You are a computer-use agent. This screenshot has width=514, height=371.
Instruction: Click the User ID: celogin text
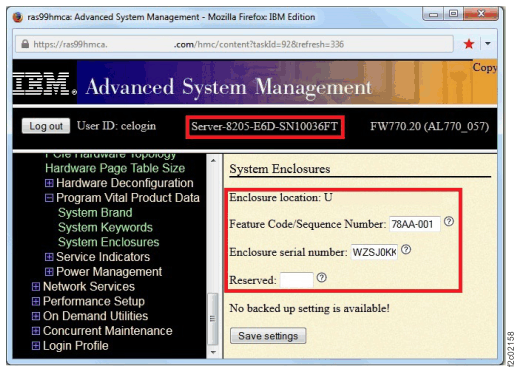tap(116, 126)
